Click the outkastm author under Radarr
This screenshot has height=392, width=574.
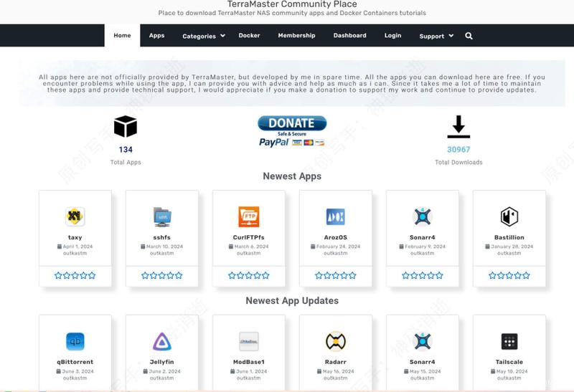point(335,378)
